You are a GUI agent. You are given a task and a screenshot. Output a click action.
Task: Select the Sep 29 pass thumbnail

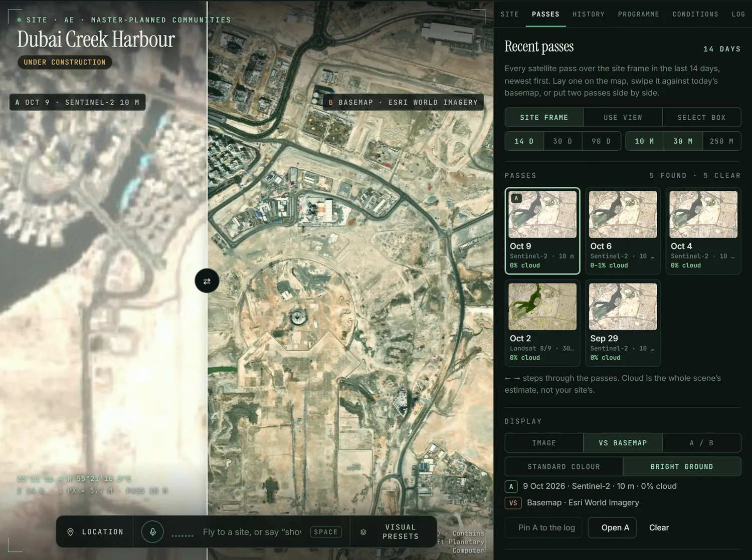pyautogui.click(x=623, y=323)
